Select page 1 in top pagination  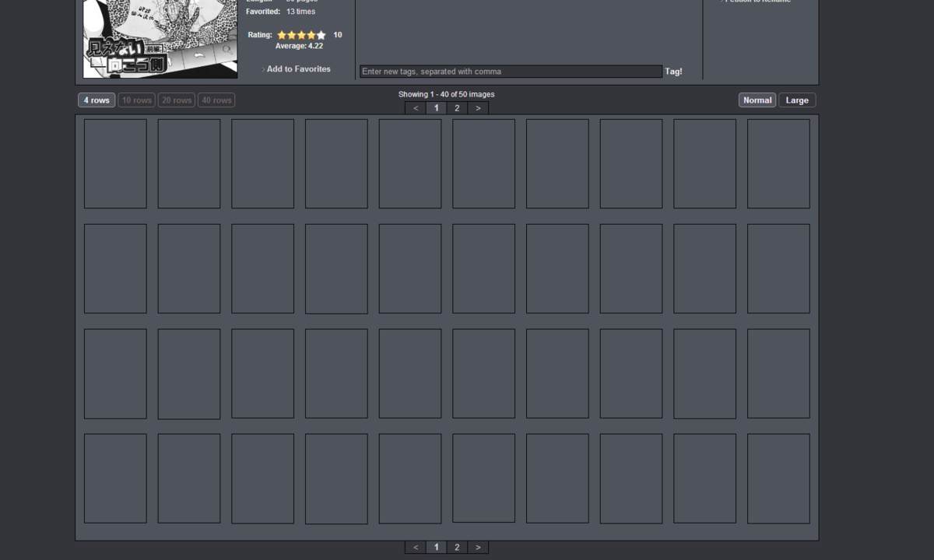(x=436, y=108)
